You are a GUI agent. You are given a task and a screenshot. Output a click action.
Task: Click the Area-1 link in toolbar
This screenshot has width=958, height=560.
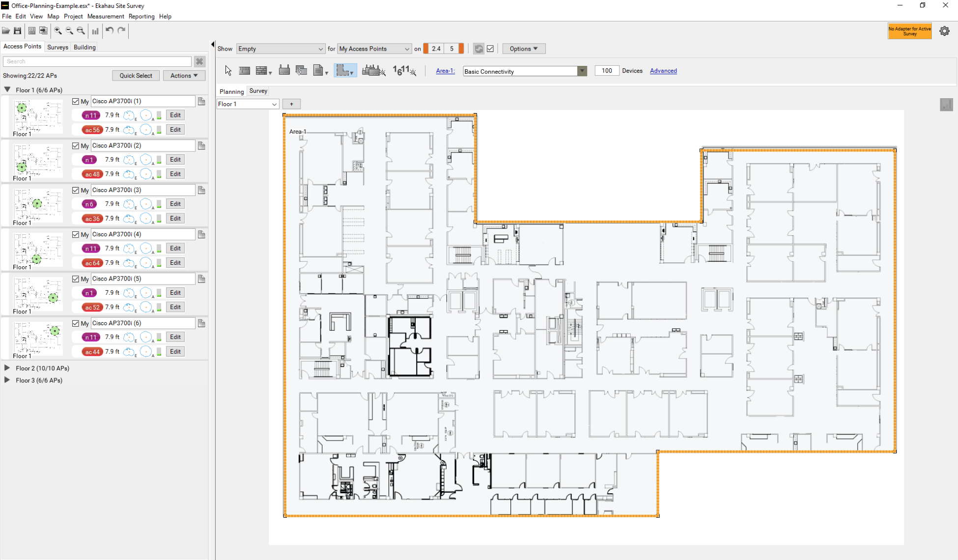click(445, 71)
